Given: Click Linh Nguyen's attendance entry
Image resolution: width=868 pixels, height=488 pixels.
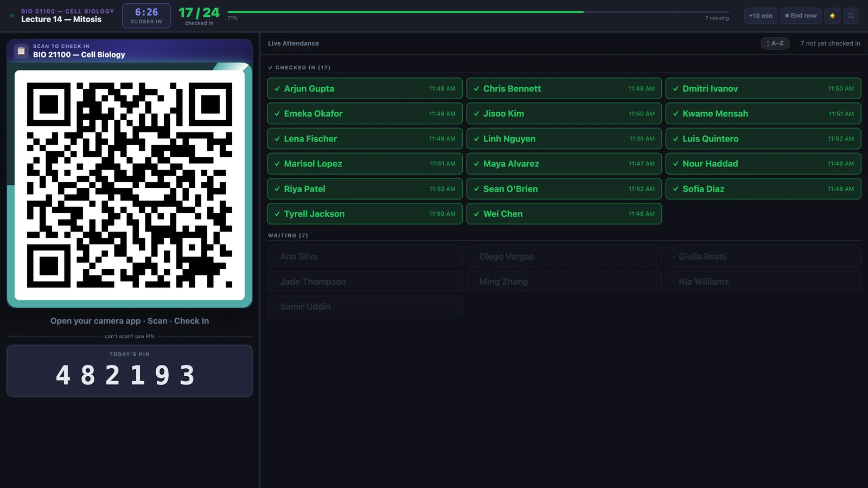Looking at the screenshot, I should [x=564, y=139].
